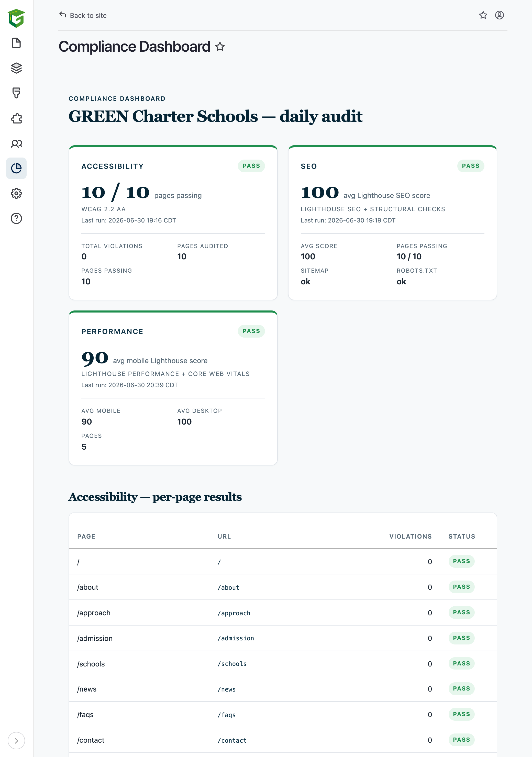The width and height of the screenshot is (532, 757).
Task: Click the /approach URL cell
Action: [234, 613]
